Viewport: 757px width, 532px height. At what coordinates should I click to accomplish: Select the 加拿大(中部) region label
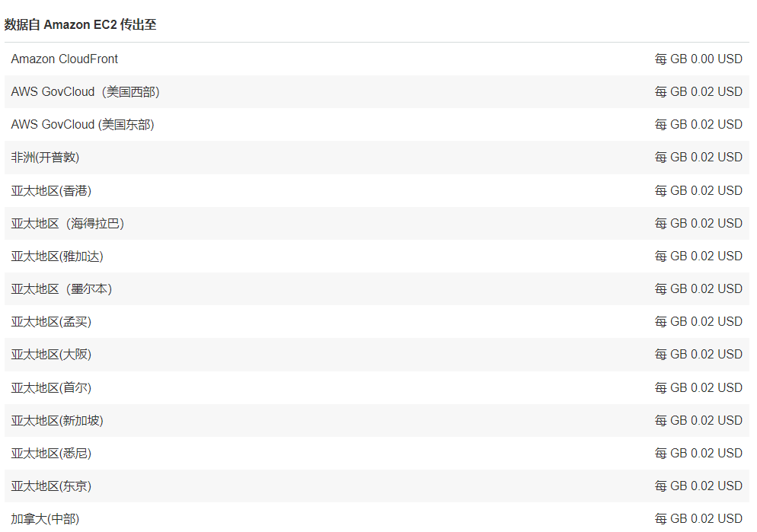pyautogui.click(x=45, y=518)
